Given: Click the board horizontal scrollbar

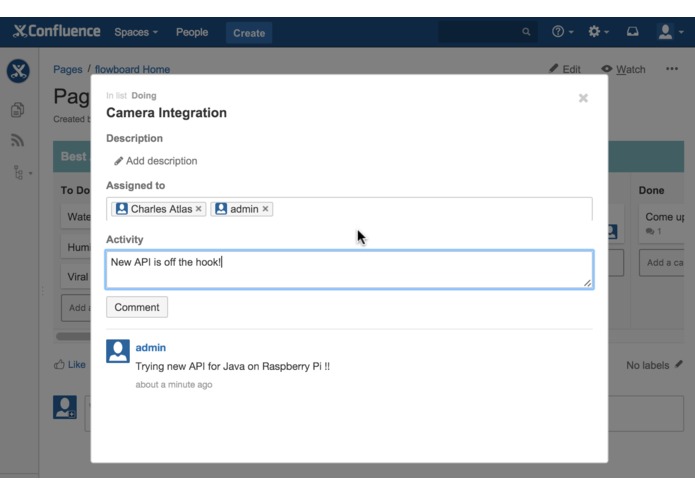Looking at the screenshot, I should coord(74,336).
